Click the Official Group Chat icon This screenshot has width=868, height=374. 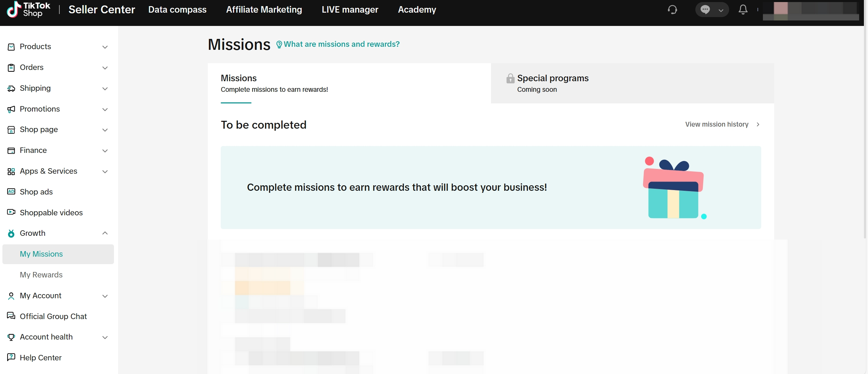(x=11, y=316)
